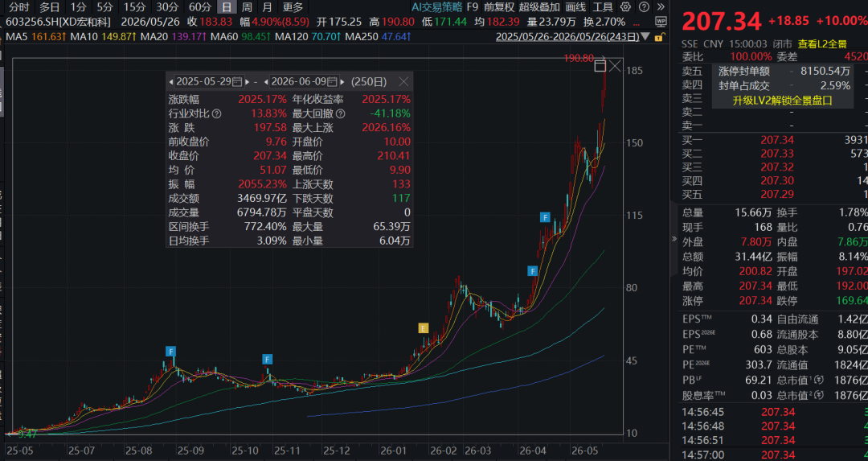Click 超级叠加 overlay button
This screenshot has height=461, width=868.
tap(539, 7)
